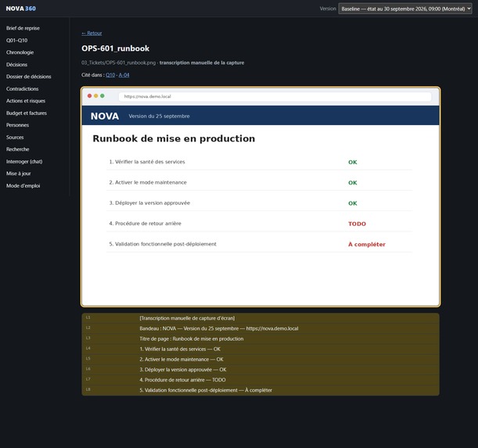Click transcription line L3 'Titre de page'
The height and width of the screenshot is (448, 478).
point(261,339)
